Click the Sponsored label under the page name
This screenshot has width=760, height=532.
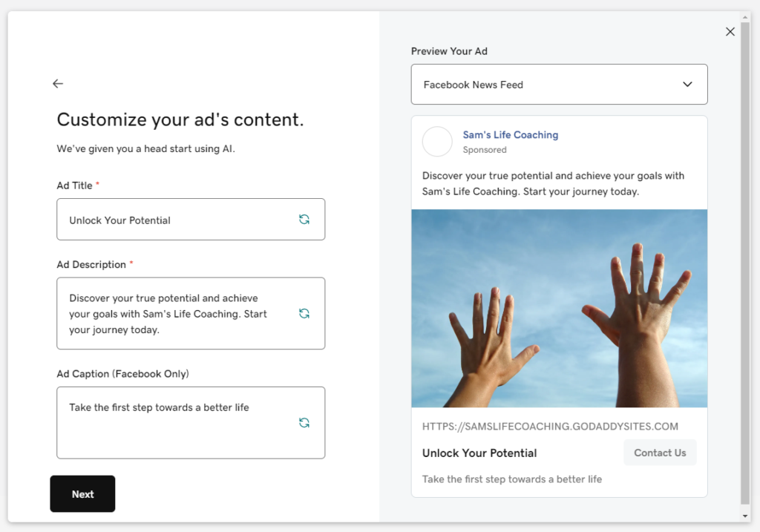point(485,149)
